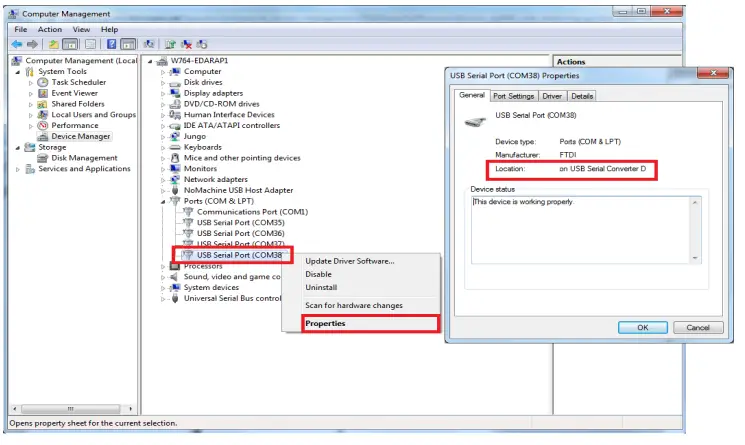Select Shared Folders in the console tree
This screenshot has height=445, width=745.
(x=78, y=104)
